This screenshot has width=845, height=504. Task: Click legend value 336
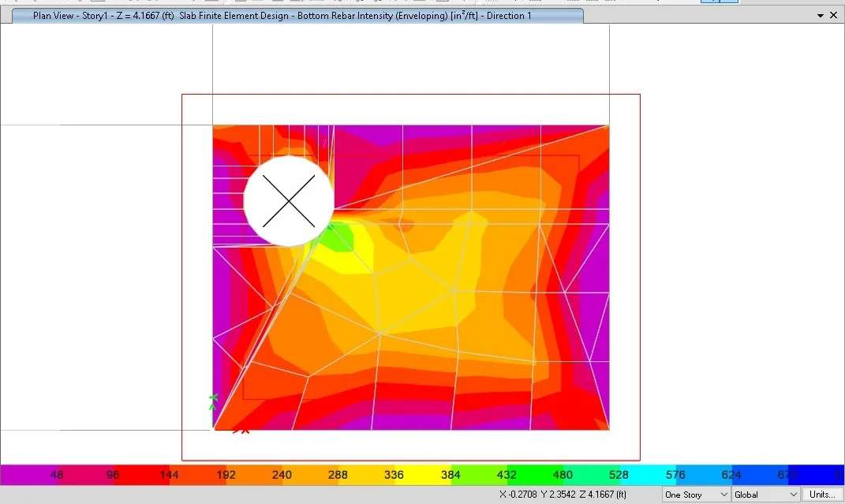(x=394, y=475)
